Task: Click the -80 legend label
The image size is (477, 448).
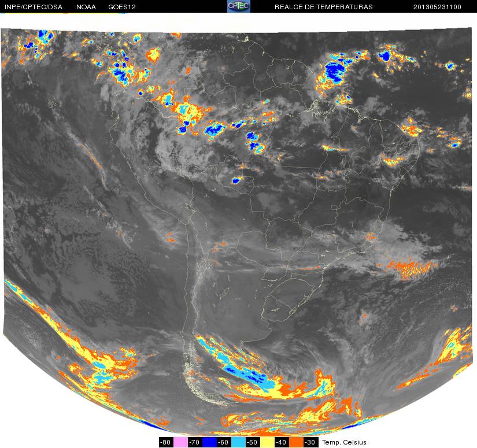Action: tap(166, 442)
